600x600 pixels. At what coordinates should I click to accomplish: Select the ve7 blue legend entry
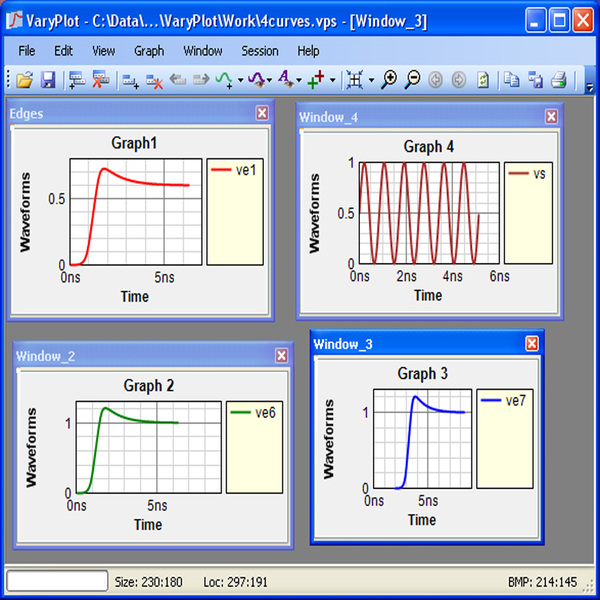click(504, 400)
